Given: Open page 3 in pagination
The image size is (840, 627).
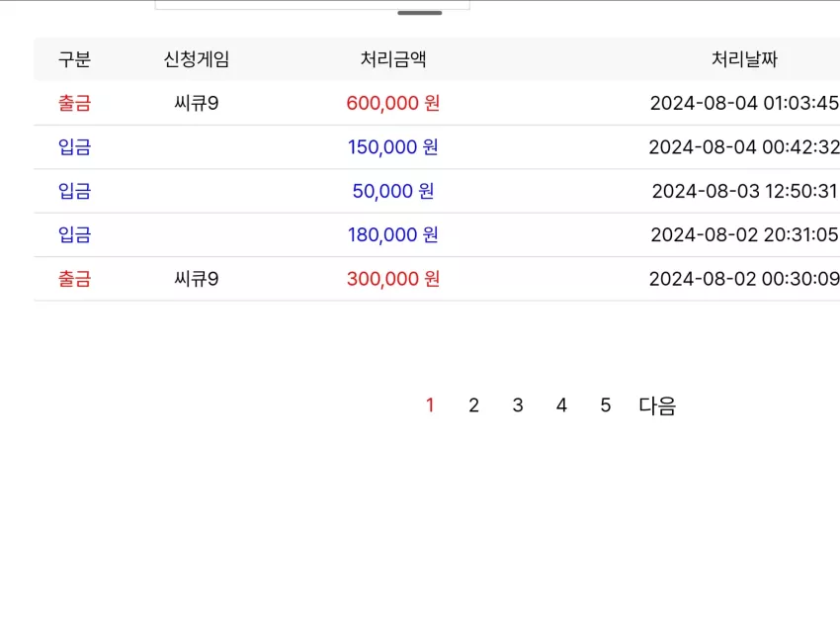Looking at the screenshot, I should tap(518, 405).
